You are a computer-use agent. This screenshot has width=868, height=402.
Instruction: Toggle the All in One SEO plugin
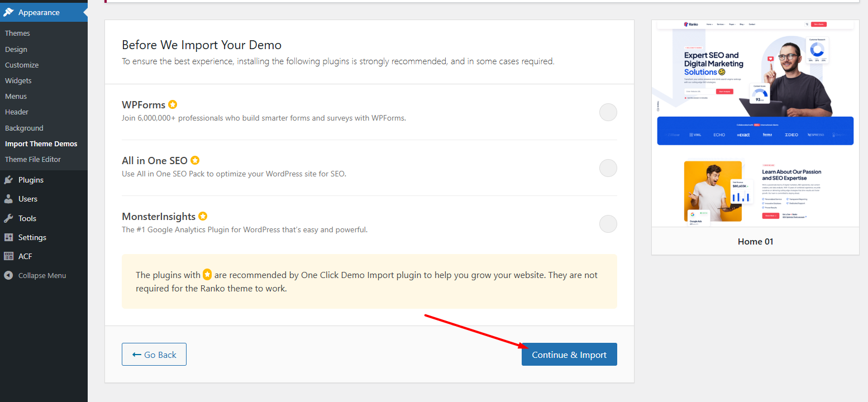(608, 168)
